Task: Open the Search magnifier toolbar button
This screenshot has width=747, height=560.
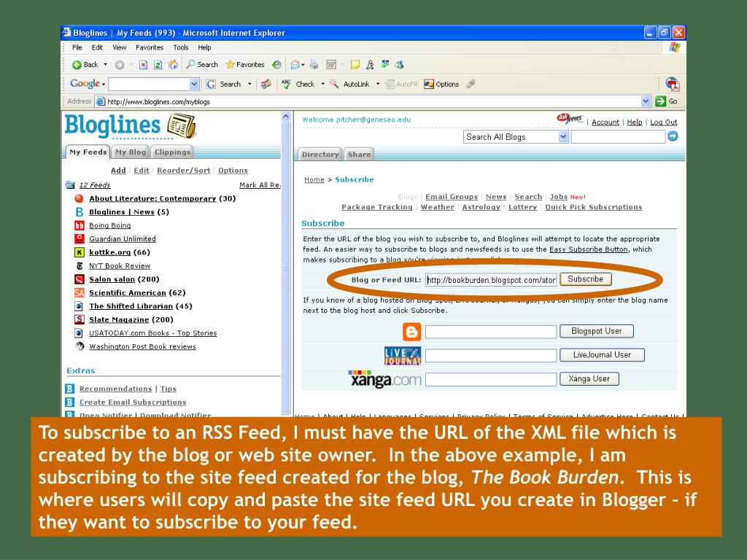Action: click(x=202, y=65)
